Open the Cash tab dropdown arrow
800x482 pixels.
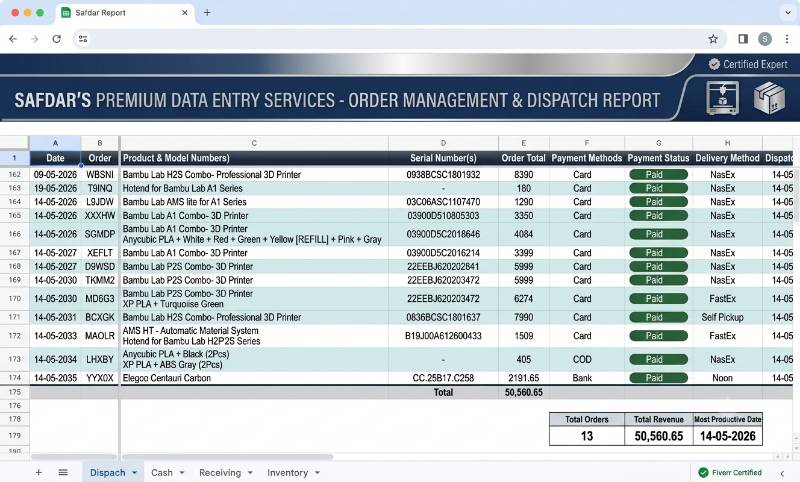tap(182, 473)
